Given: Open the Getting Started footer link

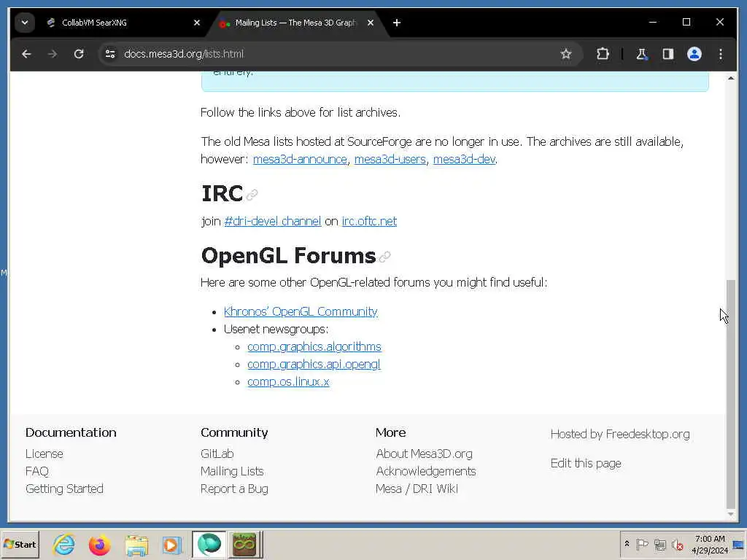Looking at the screenshot, I should 64,489.
